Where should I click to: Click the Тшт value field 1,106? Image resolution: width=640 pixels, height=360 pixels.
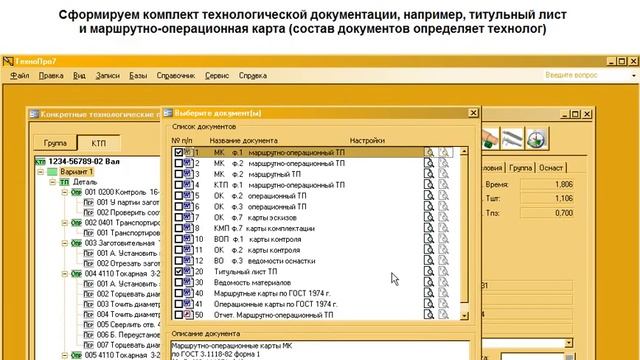pos(547,199)
